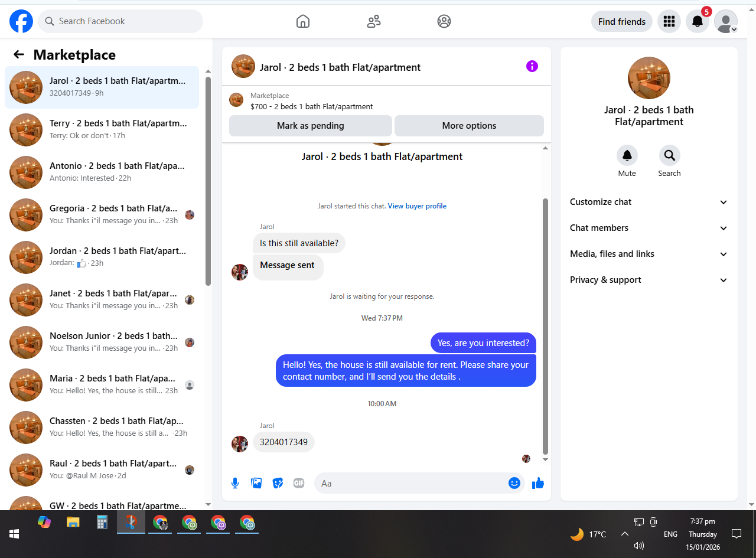This screenshot has height=558, width=756.
Task: Open the Facebook logo home link
Action: tap(21, 21)
